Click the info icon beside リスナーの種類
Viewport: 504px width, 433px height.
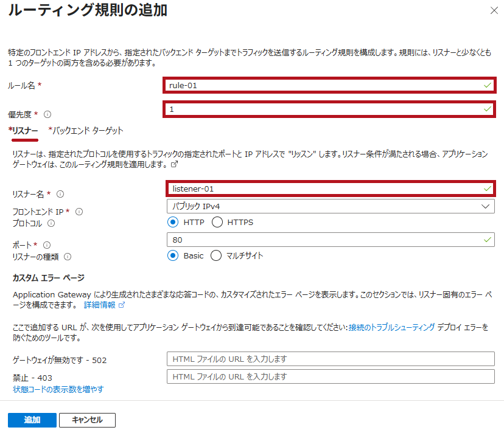68,257
